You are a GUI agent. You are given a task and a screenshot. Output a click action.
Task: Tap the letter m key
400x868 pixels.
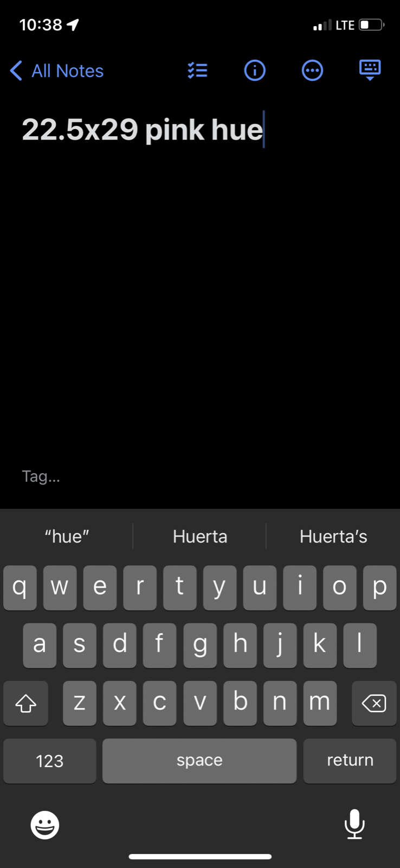click(320, 703)
